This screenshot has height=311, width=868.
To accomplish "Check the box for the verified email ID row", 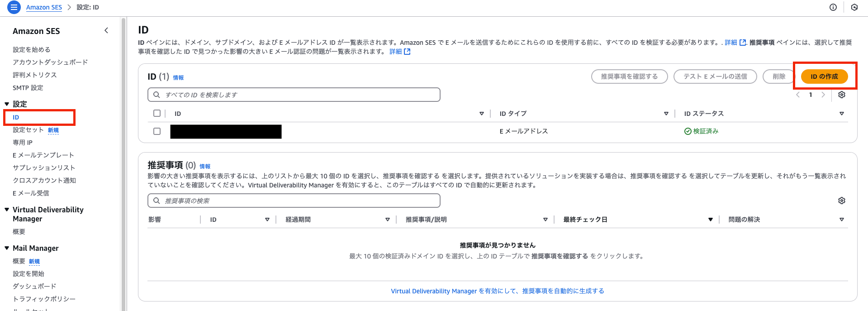I will point(157,131).
